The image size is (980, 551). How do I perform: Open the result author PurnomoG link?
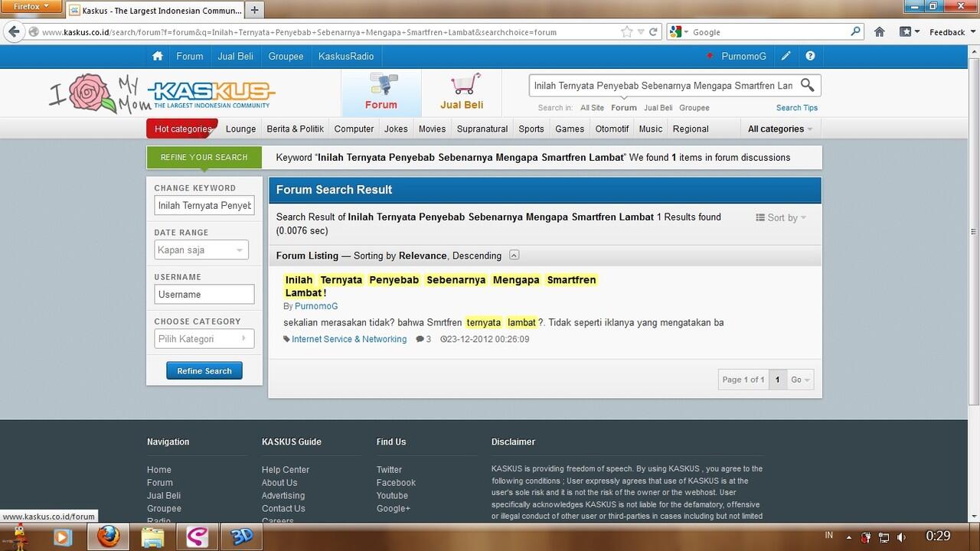[316, 306]
